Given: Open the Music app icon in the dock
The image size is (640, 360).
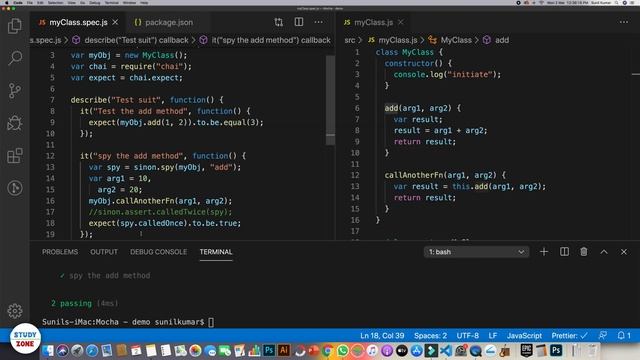Looking at the screenshot, I should click(x=372, y=350).
